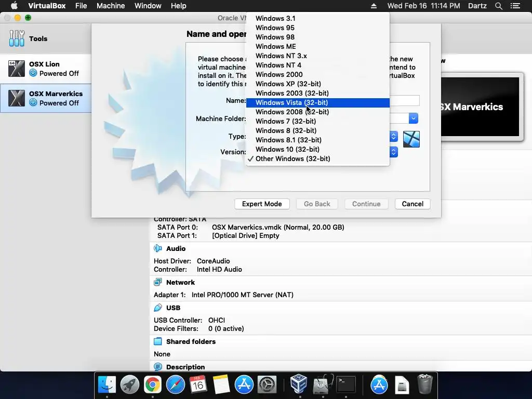The height and width of the screenshot is (399, 532).
Task: Open the Tools section icon
Action: pyautogui.click(x=17, y=38)
